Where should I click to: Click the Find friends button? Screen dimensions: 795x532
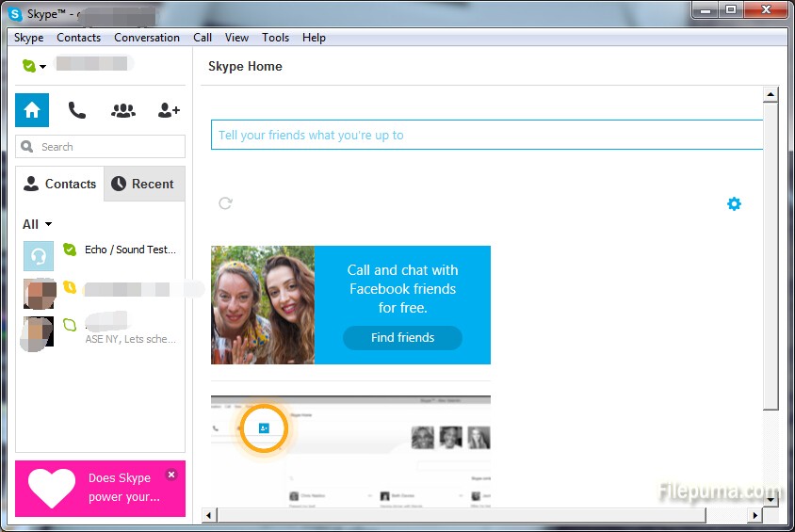(x=402, y=338)
